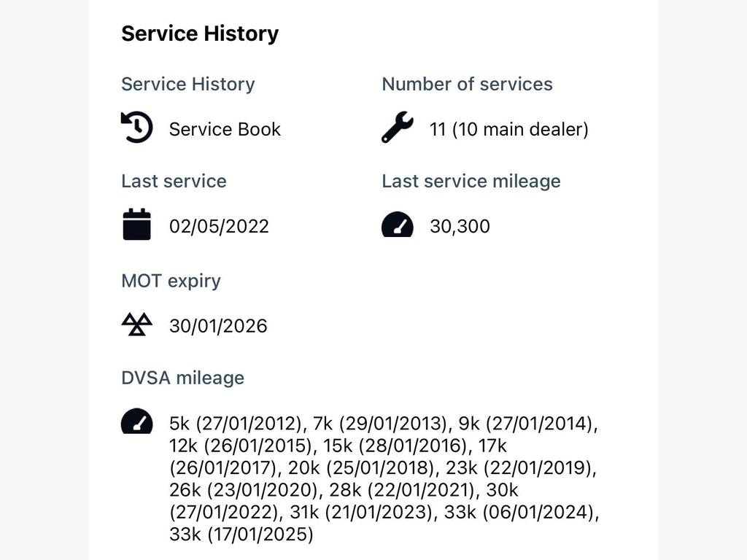
Task: Click the DVSA mileage gauge icon
Action: 136,421
